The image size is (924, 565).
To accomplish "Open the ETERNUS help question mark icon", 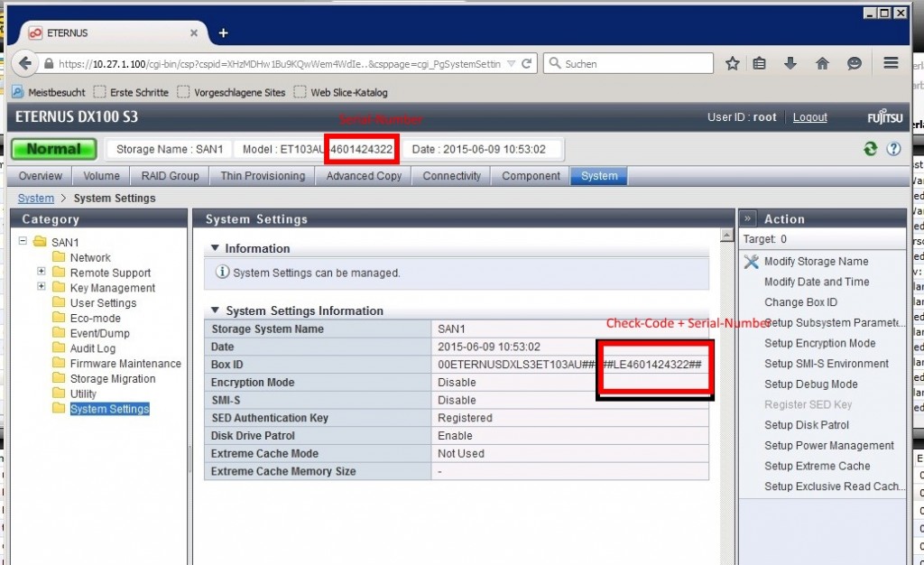I will [893, 149].
